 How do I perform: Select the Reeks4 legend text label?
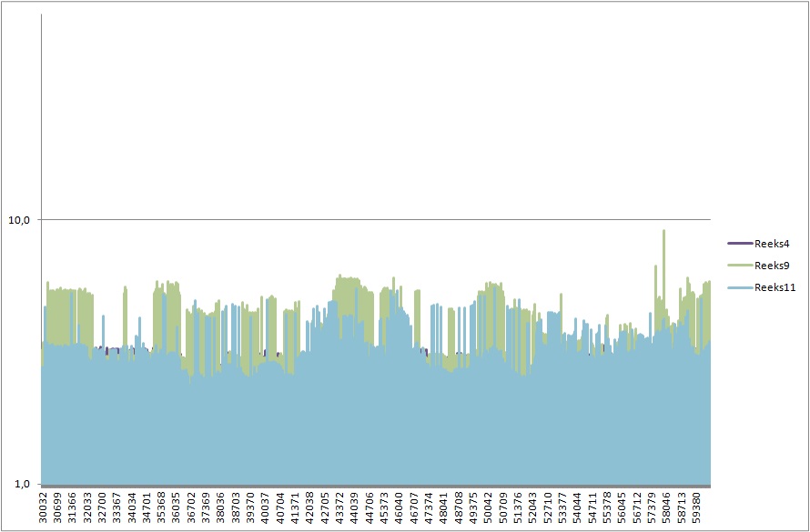(x=771, y=243)
